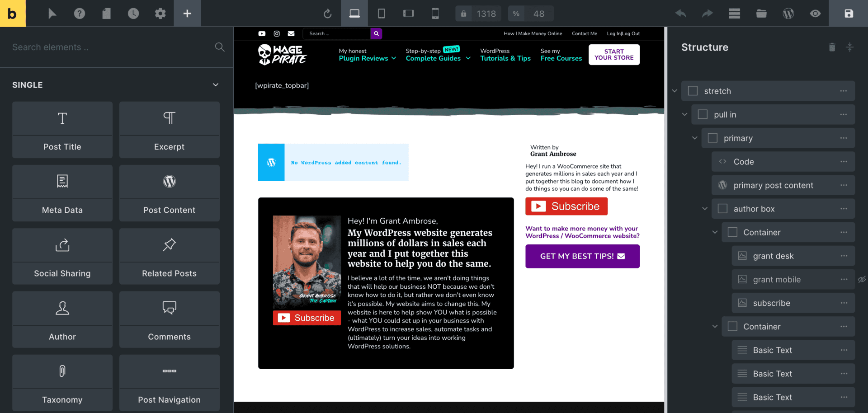Add the Meta Data element
Screen dimensions: 868x413
pyautogui.click(x=62, y=193)
